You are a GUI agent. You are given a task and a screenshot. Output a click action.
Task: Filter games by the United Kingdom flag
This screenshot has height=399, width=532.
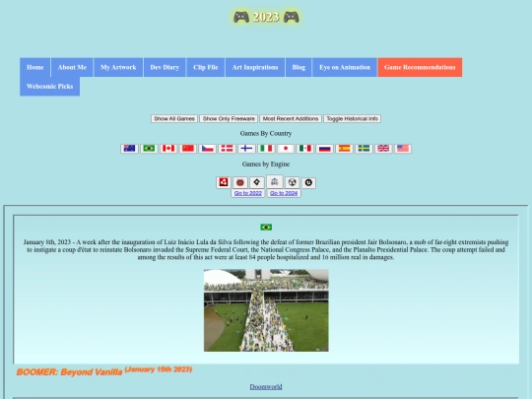coord(383,149)
